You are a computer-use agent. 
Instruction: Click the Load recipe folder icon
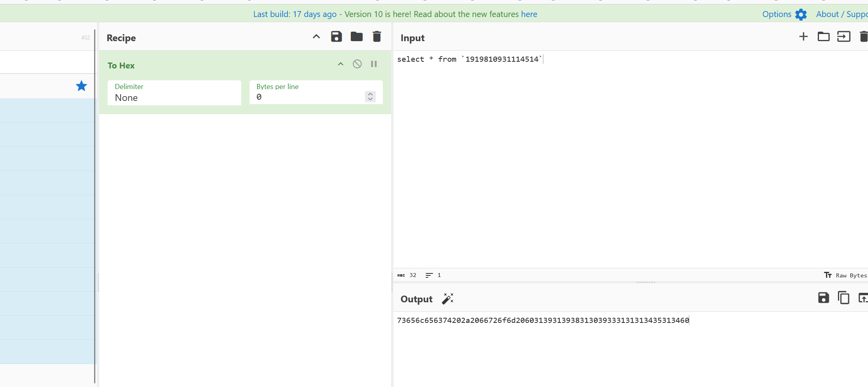356,37
